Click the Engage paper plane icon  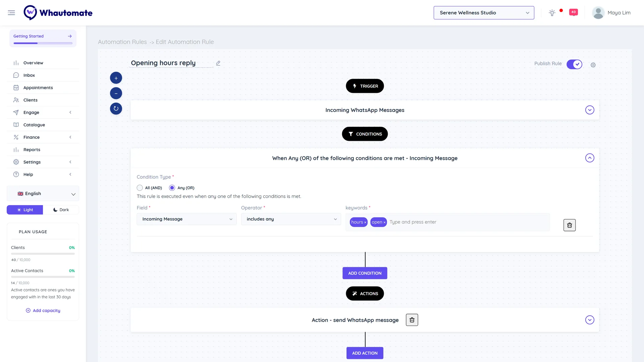(16, 113)
